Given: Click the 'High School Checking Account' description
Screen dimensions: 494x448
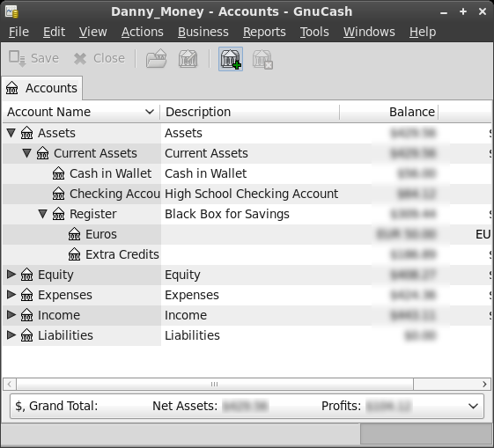Looking at the screenshot, I should (252, 194).
